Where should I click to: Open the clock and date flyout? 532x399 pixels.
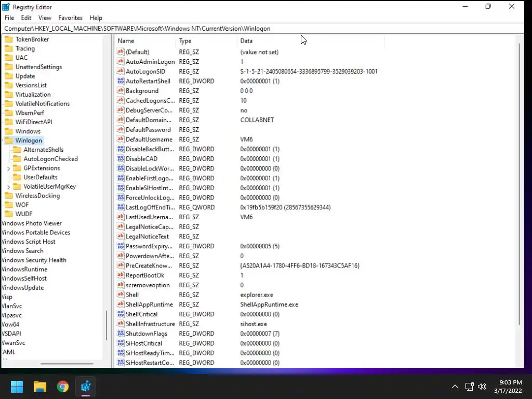508,387
